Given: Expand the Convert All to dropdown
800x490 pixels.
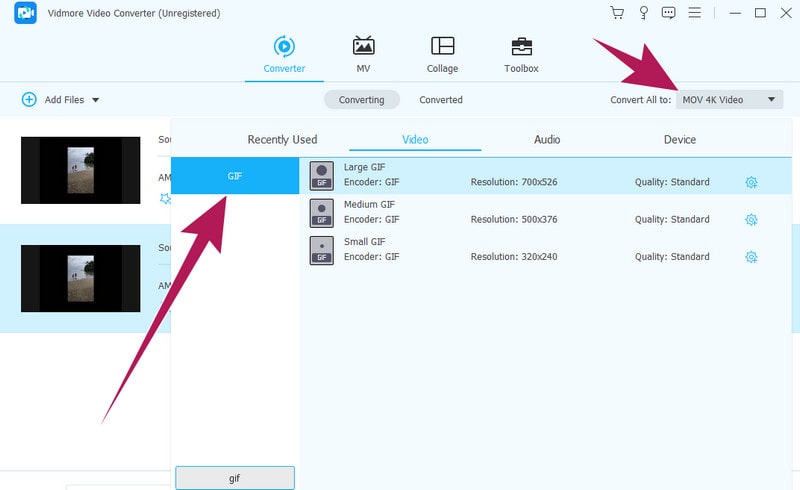Looking at the screenshot, I should (x=729, y=100).
